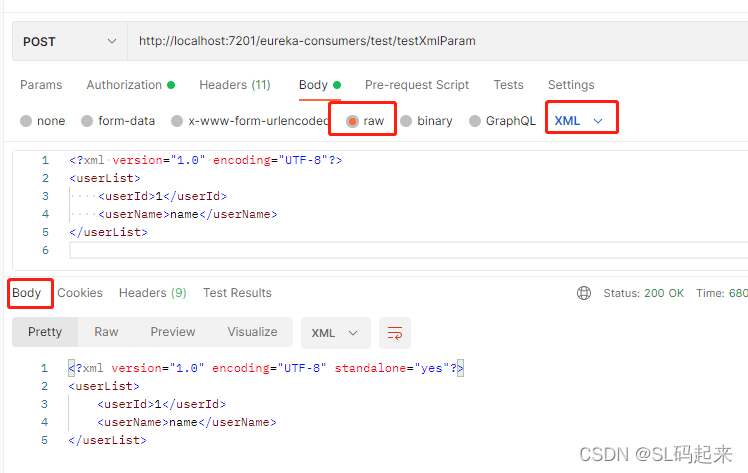Viewport: 748px width, 473px height.
Task: Switch to Pre-request Script tab
Action: [417, 85]
